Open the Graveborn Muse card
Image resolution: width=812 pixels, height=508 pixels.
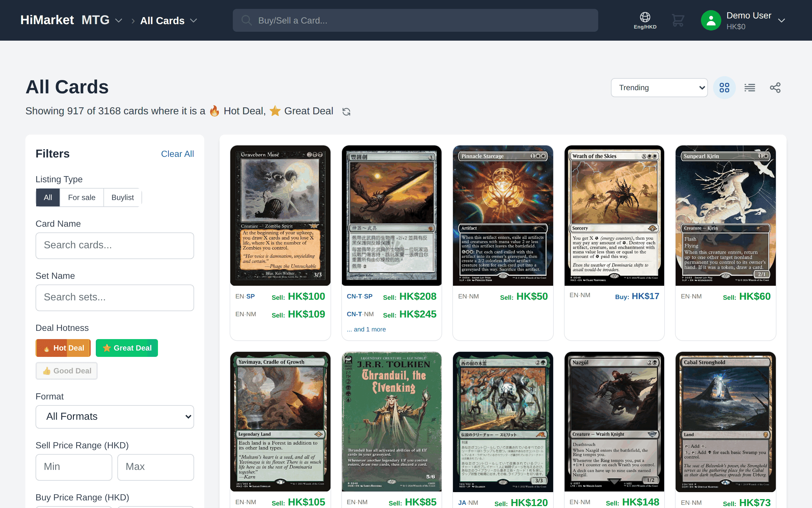point(280,215)
